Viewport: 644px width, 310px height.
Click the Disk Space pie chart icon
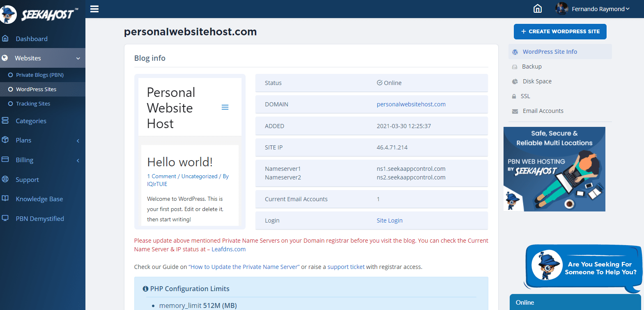pyautogui.click(x=515, y=81)
